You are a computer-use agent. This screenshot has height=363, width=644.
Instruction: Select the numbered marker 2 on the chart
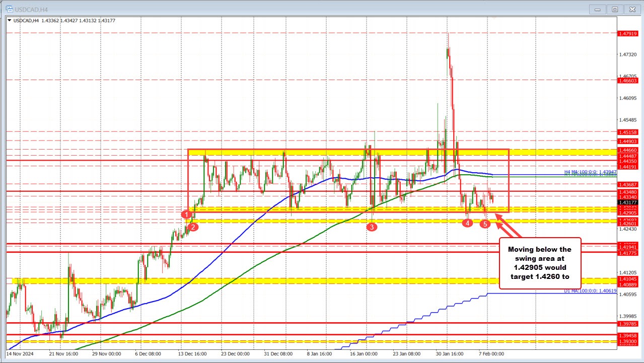193,227
